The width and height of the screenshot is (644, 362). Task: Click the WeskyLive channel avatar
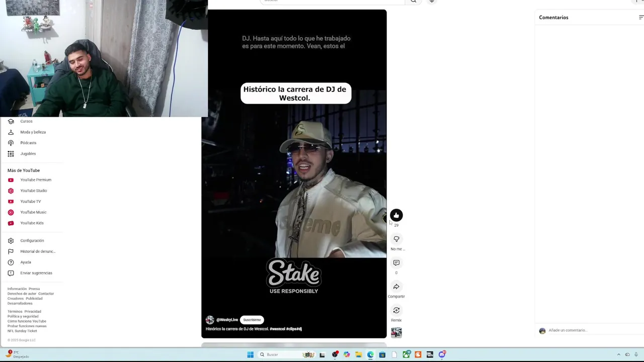click(210, 320)
